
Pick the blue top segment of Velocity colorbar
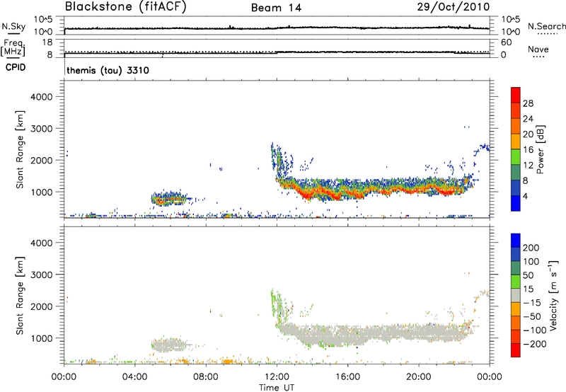(x=516, y=241)
